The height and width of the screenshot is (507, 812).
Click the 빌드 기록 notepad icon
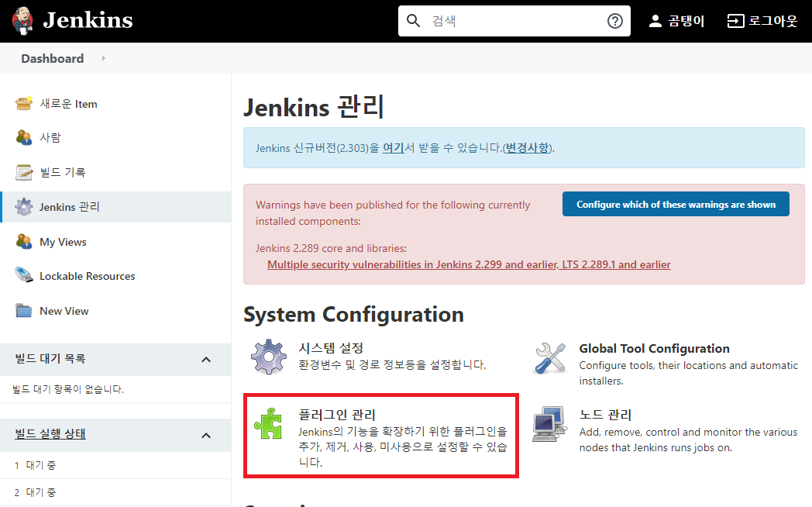[x=24, y=172]
